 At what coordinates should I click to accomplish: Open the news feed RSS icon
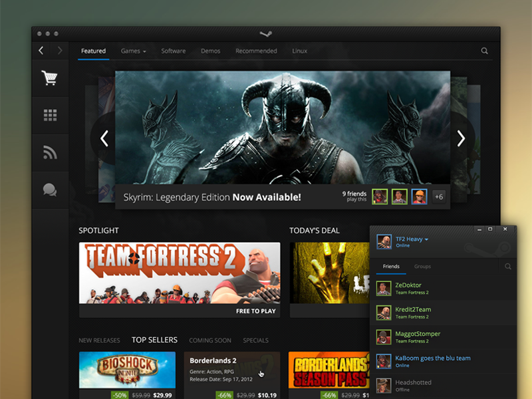pyautogui.click(x=50, y=152)
